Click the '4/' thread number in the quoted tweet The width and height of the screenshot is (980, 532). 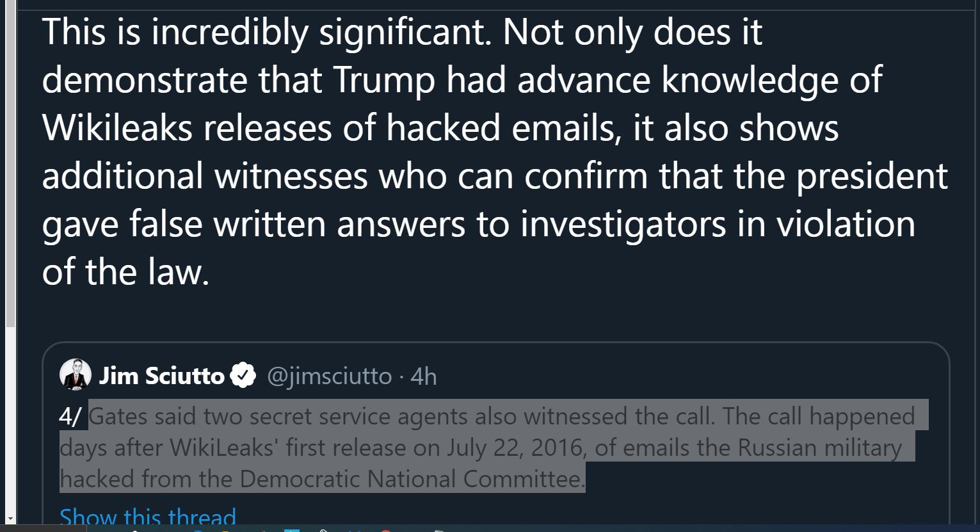[70, 417]
